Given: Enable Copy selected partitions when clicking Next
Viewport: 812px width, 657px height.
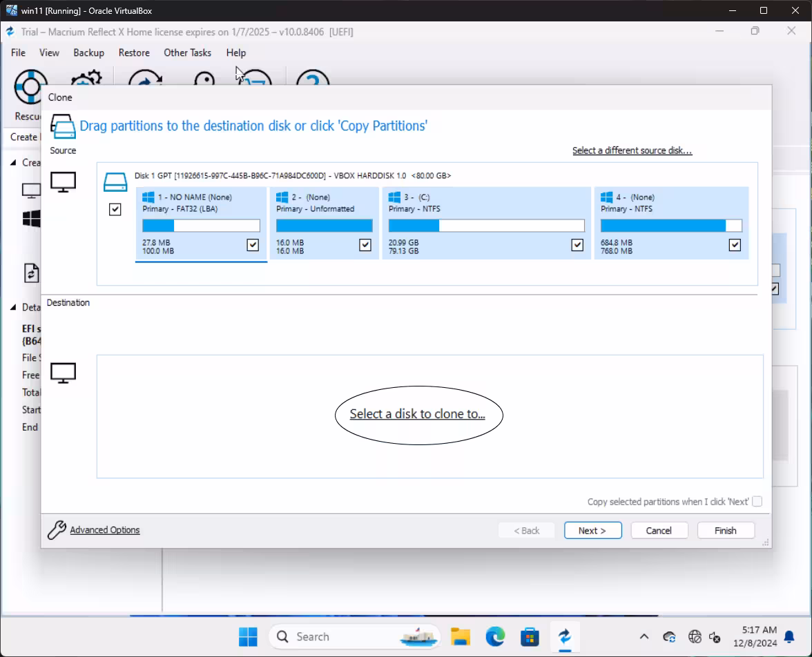Looking at the screenshot, I should pyautogui.click(x=757, y=501).
